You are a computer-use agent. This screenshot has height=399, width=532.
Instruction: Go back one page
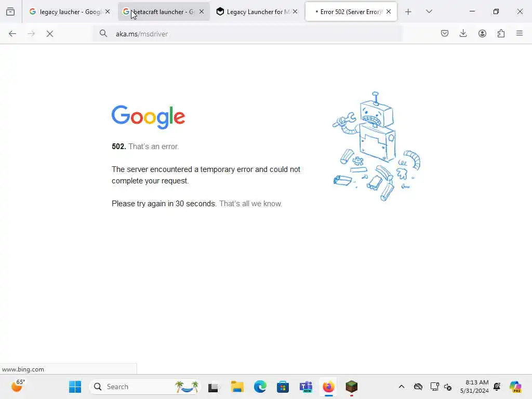pos(12,34)
